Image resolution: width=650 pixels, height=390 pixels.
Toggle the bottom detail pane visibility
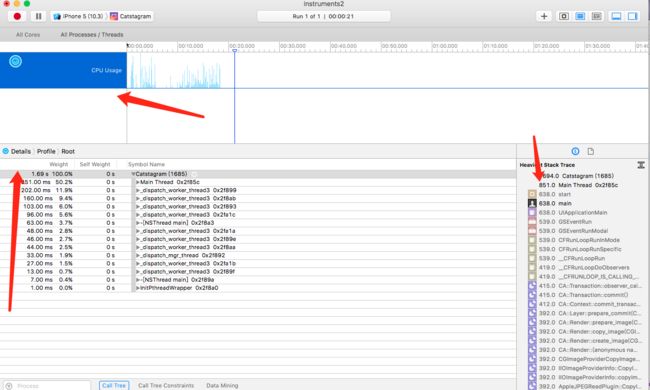[616, 16]
